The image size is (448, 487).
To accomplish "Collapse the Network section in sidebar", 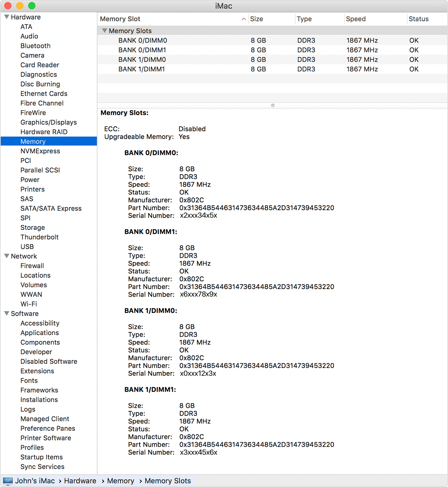I will click(6, 256).
